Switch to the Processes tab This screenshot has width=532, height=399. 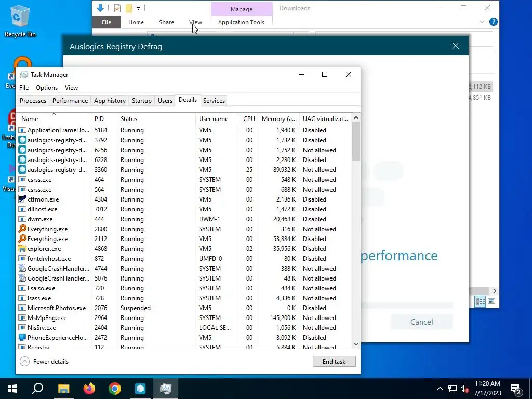pyautogui.click(x=33, y=101)
